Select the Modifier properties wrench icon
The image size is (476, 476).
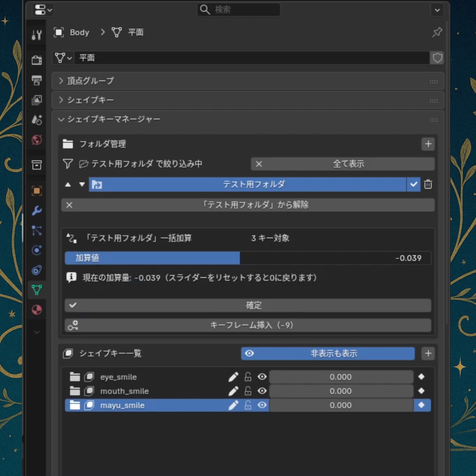pos(37,211)
